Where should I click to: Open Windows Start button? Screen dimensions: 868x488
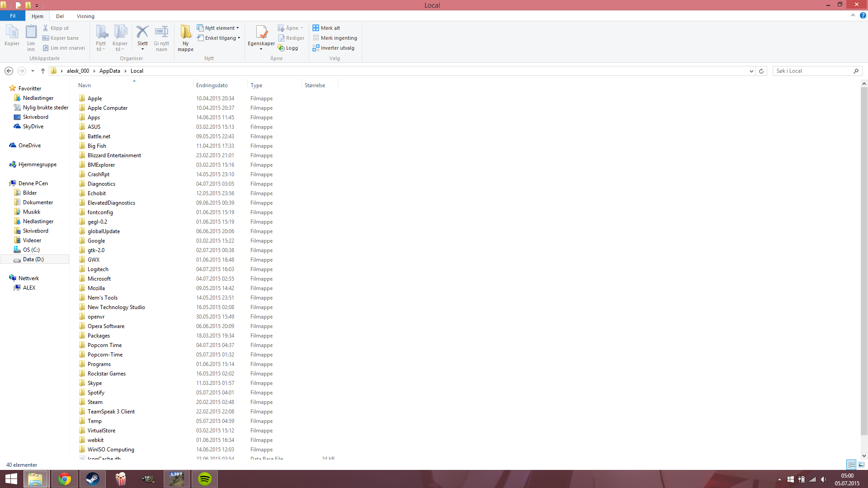point(11,479)
